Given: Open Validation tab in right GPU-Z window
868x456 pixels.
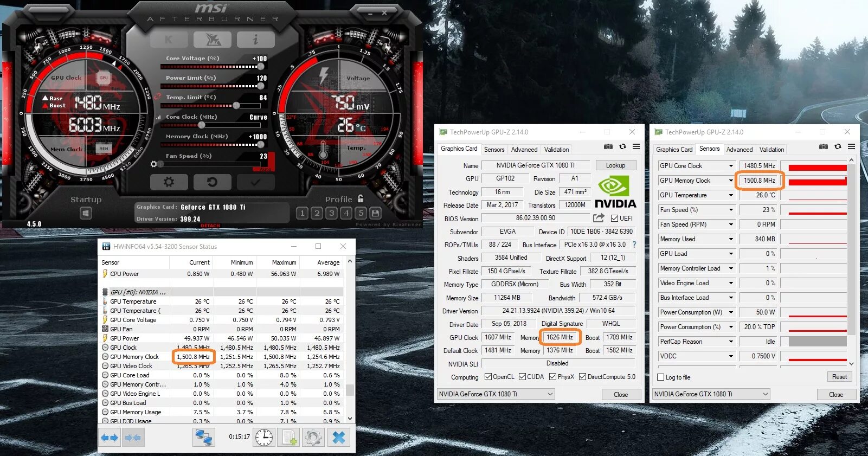Looking at the screenshot, I should coord(772,150).
